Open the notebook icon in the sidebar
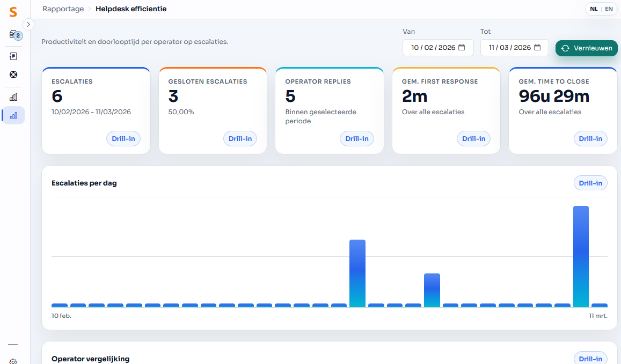Viewport: 621px width, 364px height. pos(13,56)
